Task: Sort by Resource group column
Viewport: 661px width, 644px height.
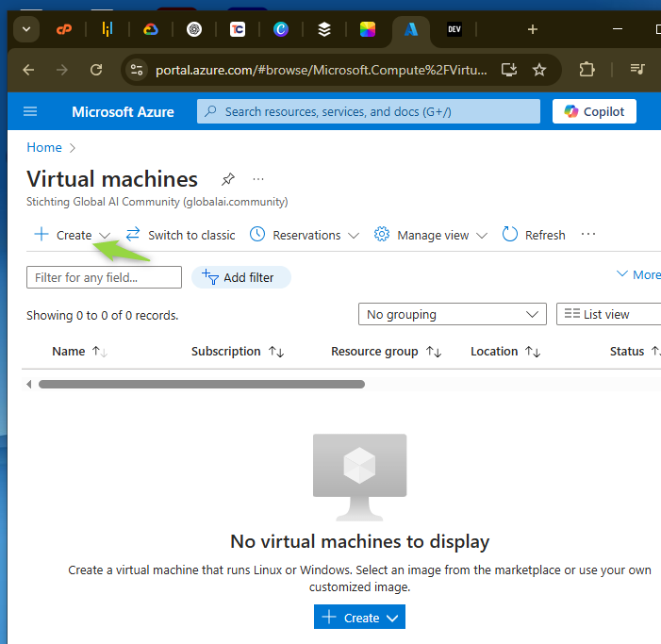Action: click(x=387, y=352)
